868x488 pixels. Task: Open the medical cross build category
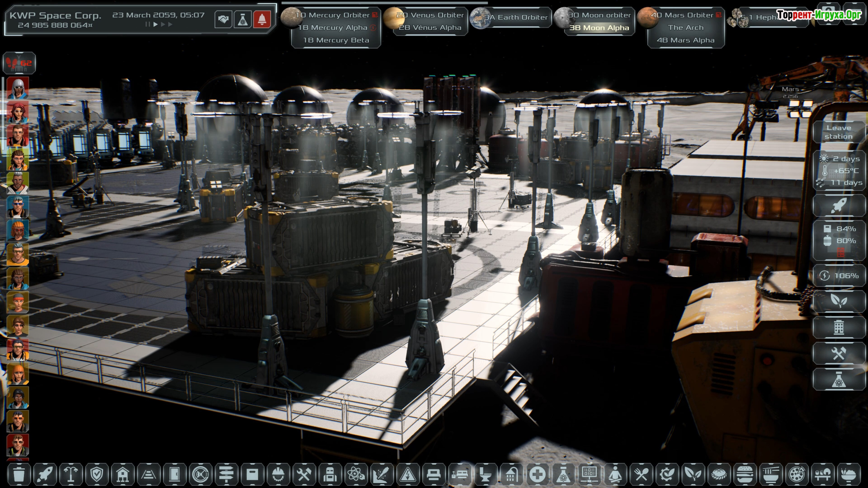[538, 474]
